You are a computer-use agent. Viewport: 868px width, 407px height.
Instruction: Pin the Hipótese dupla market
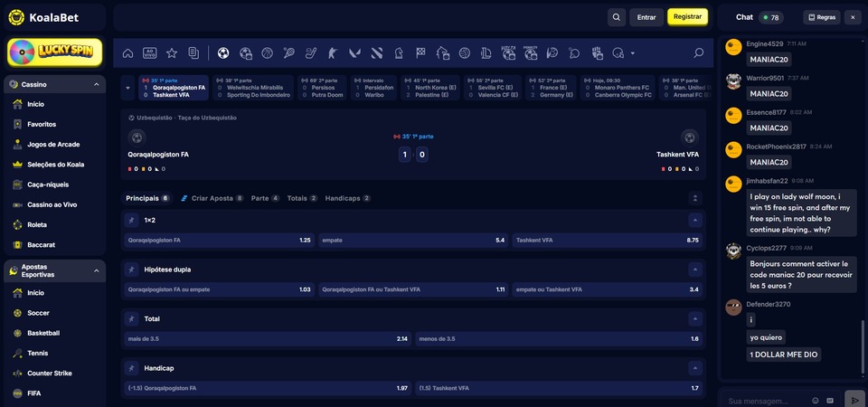click(132, 270)
